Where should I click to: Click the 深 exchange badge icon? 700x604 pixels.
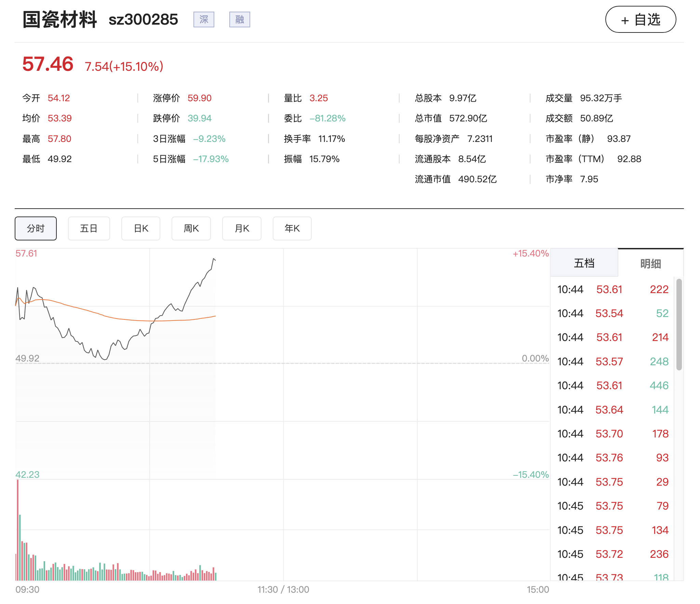[204, 19]
